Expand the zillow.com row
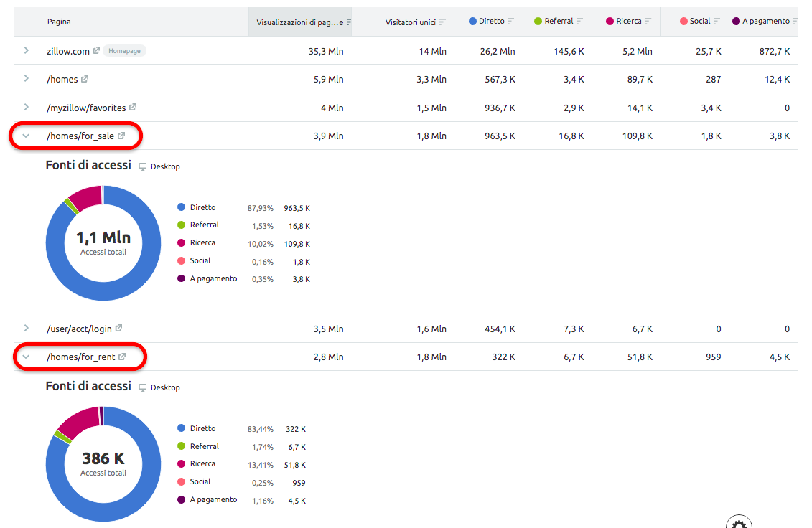Screen dimensions: 812x528 click(27, 51)
